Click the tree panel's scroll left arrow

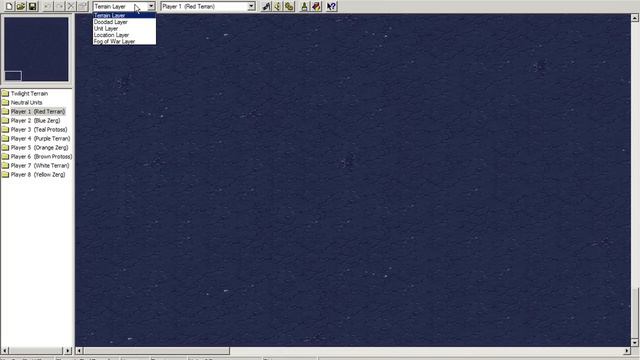[5, 351]
